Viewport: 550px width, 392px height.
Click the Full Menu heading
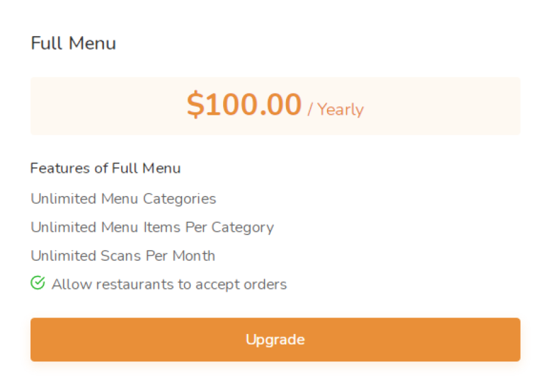pyautogui.click(x=73, y=43)
